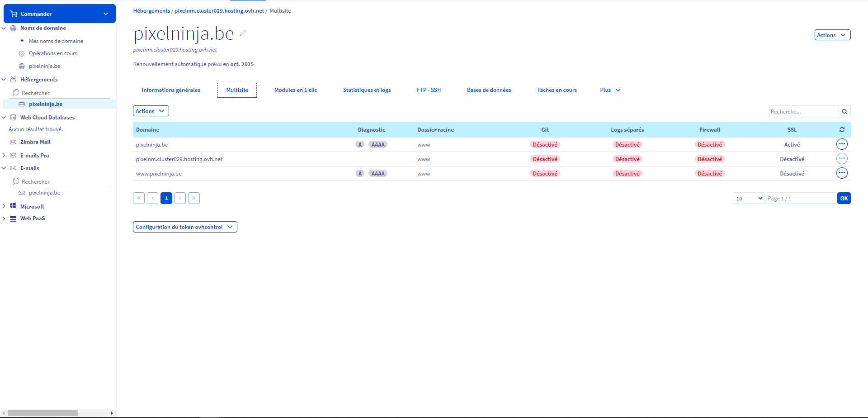Open the items-per-page selector showing 10

[748, 199]
